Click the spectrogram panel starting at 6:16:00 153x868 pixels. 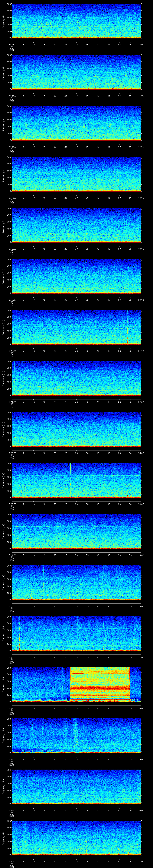click(x=77, y=123)
